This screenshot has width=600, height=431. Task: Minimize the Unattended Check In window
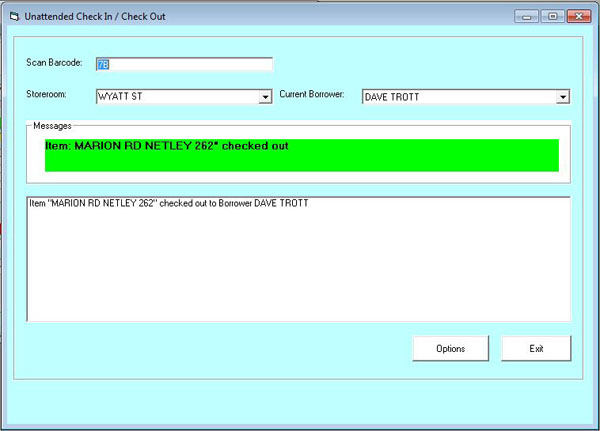pos(527,16)
